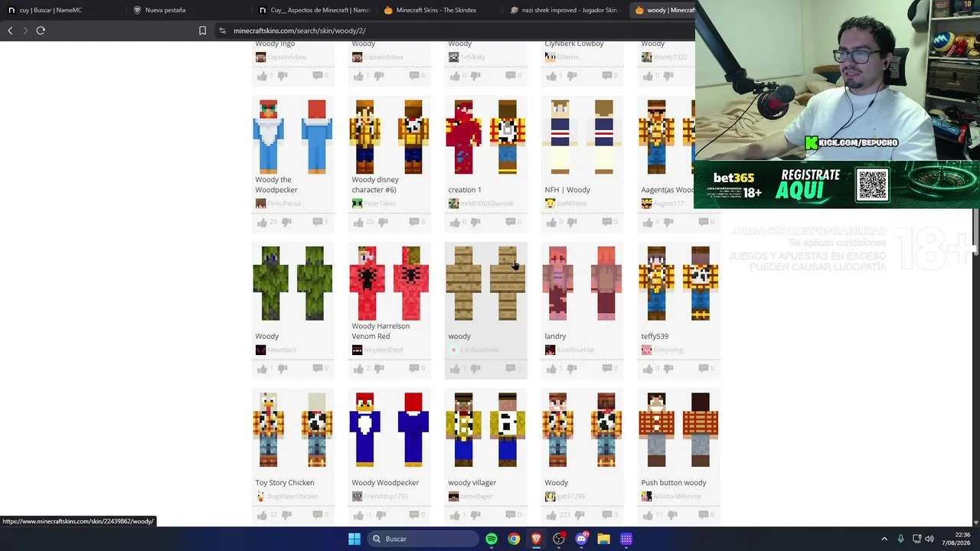Bookmark this page with the bookmark icon

click(202, 31)
